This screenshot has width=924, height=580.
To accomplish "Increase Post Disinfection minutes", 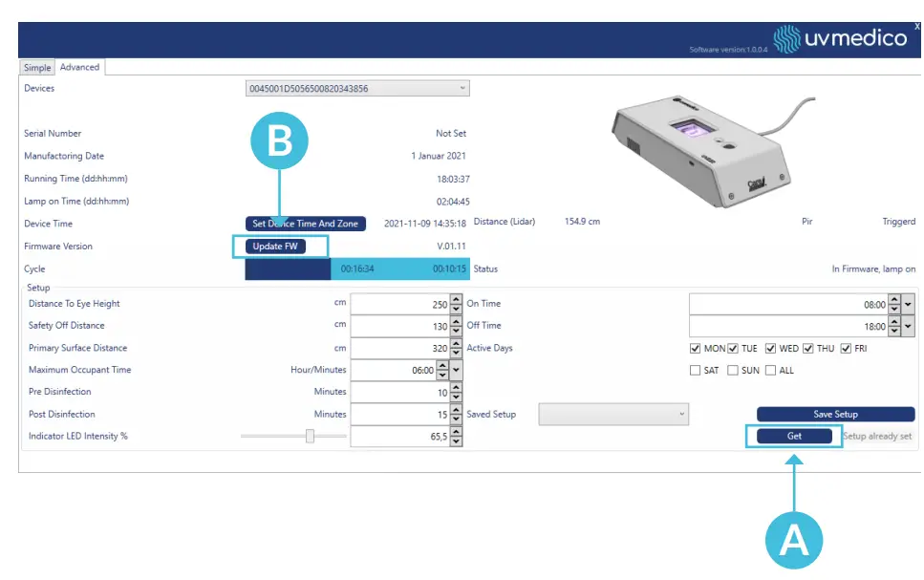I will (456, 410).
